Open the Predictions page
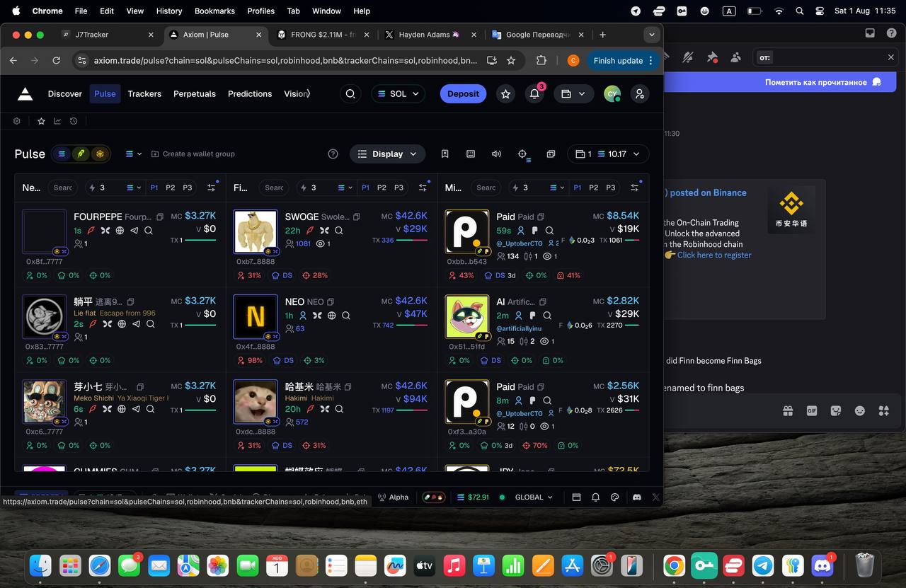 (250, 93)
